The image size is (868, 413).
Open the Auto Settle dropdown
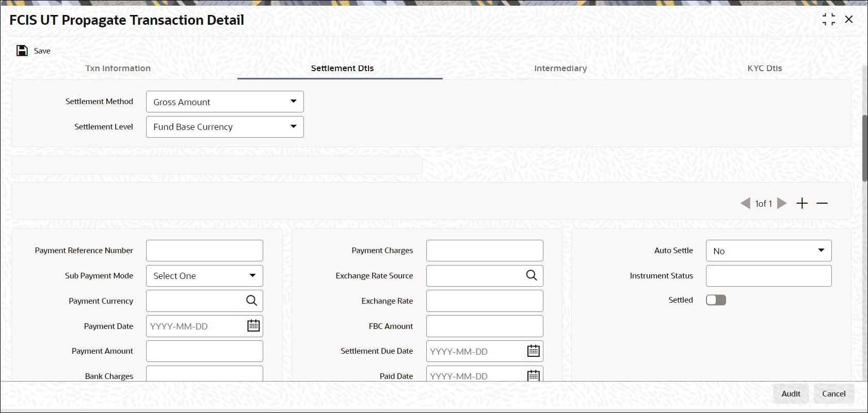[769, 251]
